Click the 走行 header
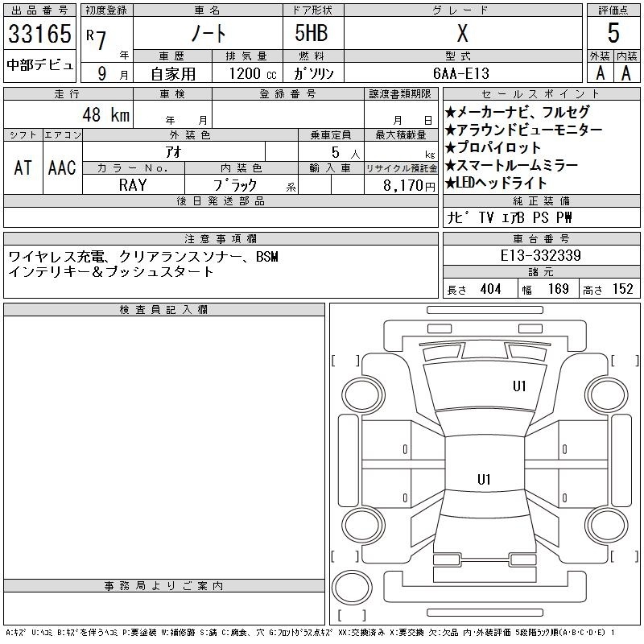Viewport: 644px width, 644px height. pyautogui.click(x=67, y=93)
